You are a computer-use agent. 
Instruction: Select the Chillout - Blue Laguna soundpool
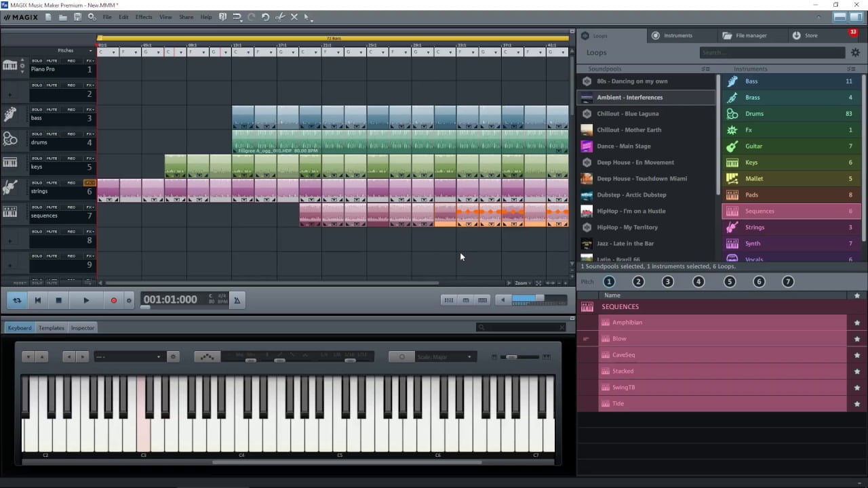tap(646, 114)
